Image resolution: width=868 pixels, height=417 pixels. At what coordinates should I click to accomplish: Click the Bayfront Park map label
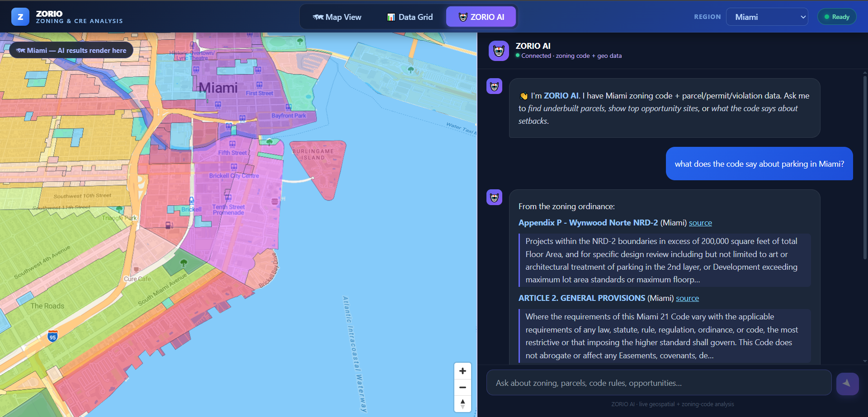[289, 116]
